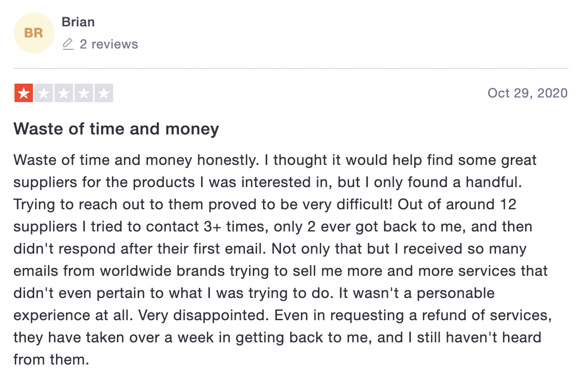588x377 pixels.
Task: Open reviewer Brian's profile name
Action: pos(78,22)
